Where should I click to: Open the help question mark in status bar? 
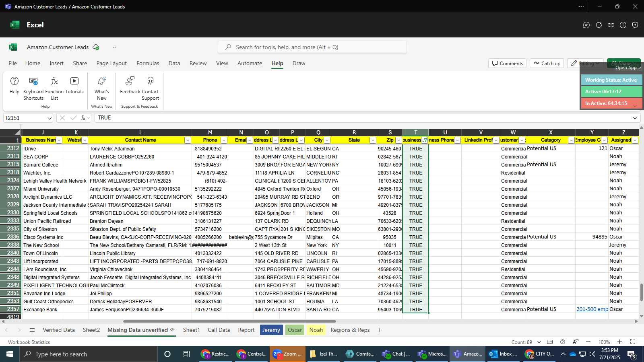pos(563,342)
